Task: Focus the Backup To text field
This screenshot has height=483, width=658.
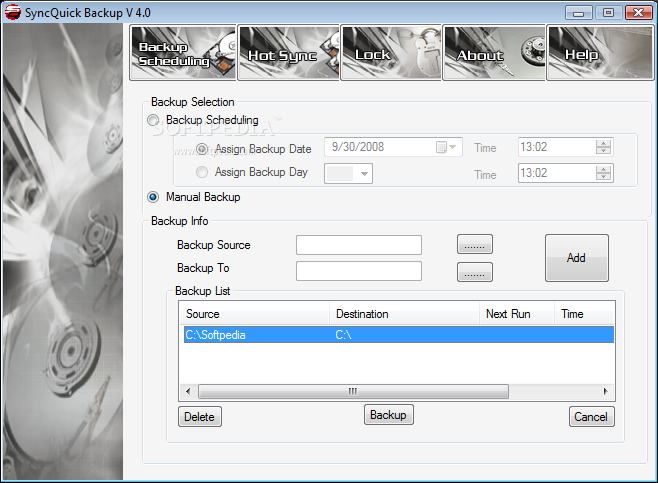Action: pyautogui.click(x=359, y=271)
